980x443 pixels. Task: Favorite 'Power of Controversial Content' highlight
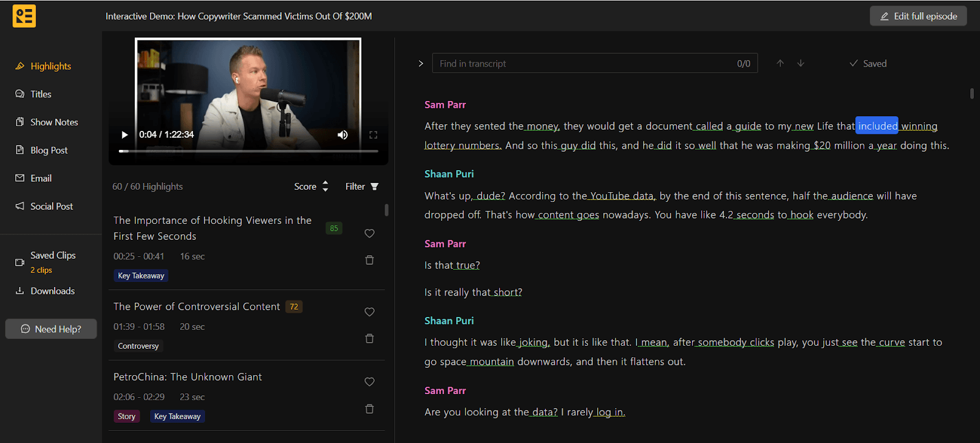tap(369, 311)
